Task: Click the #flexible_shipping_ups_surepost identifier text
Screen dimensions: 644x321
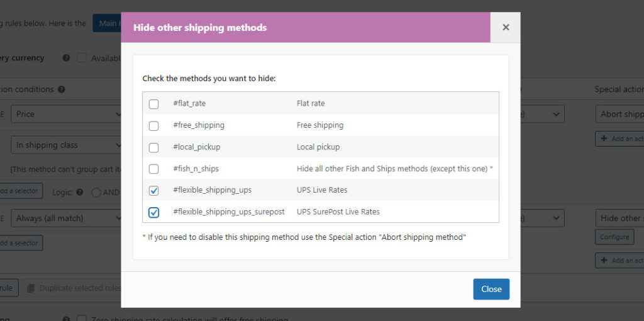Action: tap(229, 211)
